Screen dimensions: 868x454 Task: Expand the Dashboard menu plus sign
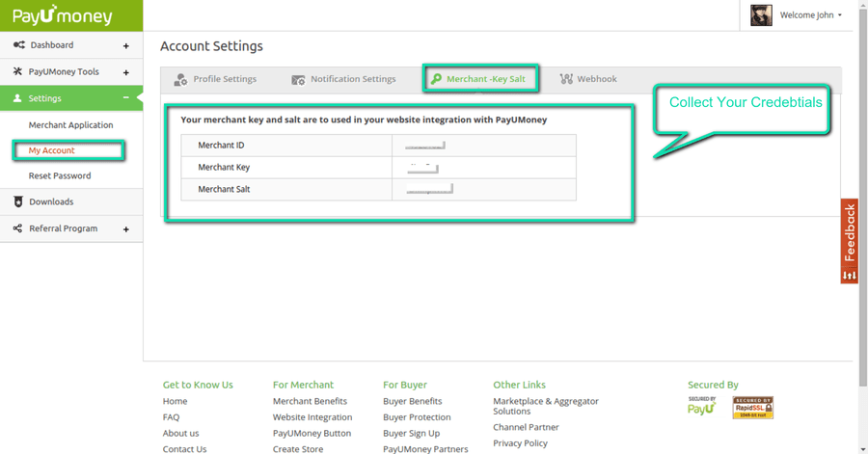(x=125, y=45)
